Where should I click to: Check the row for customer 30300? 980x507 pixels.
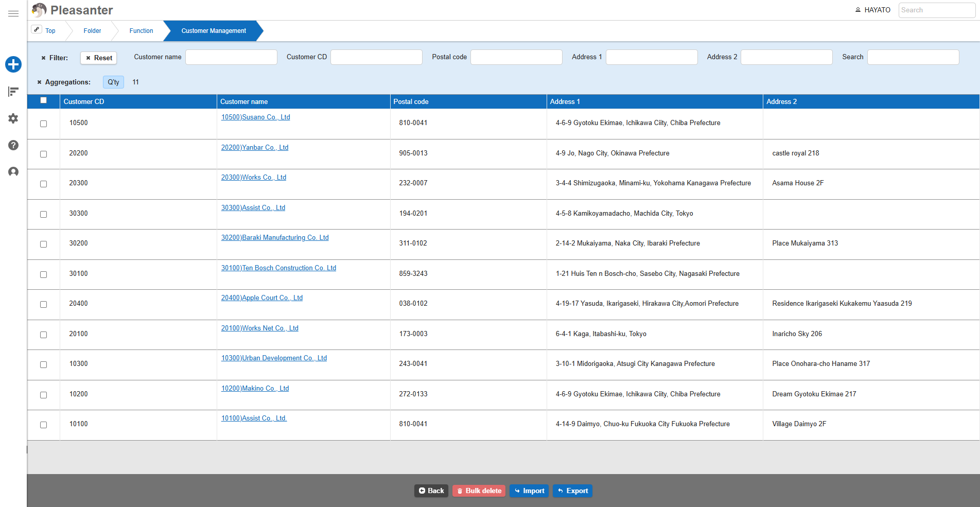pyautogui.click(x=43, y=214)
